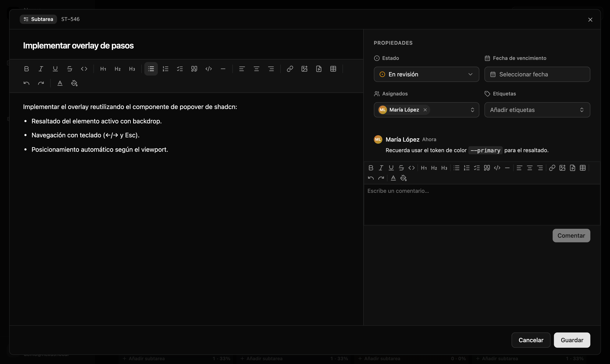
Task: Remove María López from assignees
Action: click(425, 110)
